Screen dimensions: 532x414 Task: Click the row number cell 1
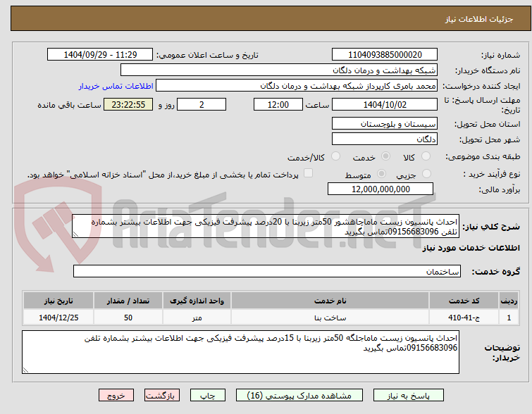tap(509, 318)
